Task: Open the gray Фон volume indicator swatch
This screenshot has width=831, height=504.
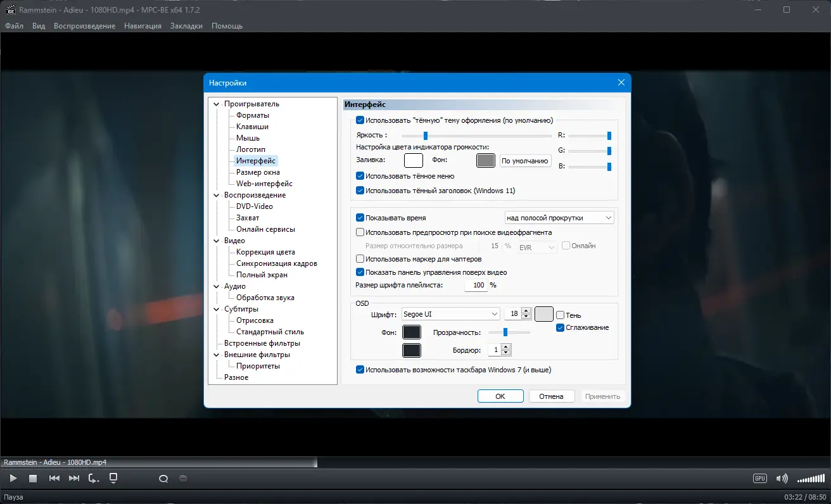Action: pyautogui.click(x=486, y=161)
